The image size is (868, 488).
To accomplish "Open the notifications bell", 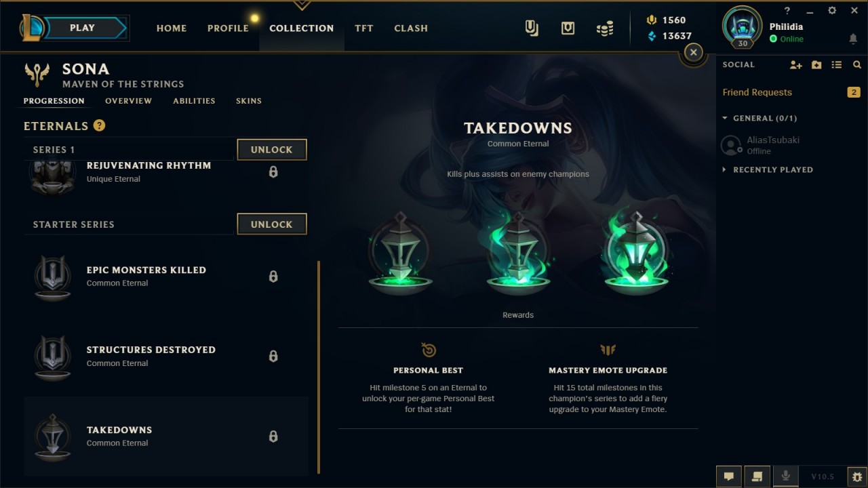I will tap(853, 39).
